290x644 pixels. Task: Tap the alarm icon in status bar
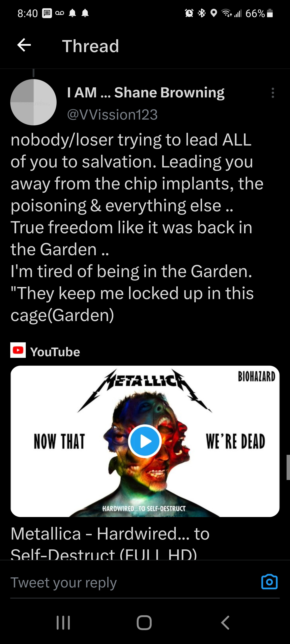click(x=189, y=13)
